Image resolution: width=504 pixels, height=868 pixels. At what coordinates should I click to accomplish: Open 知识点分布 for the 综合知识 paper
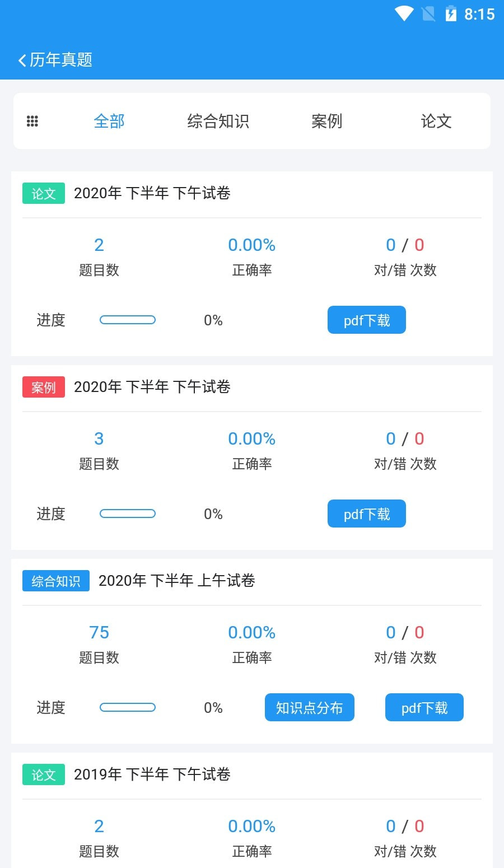[x=309, y=708]
